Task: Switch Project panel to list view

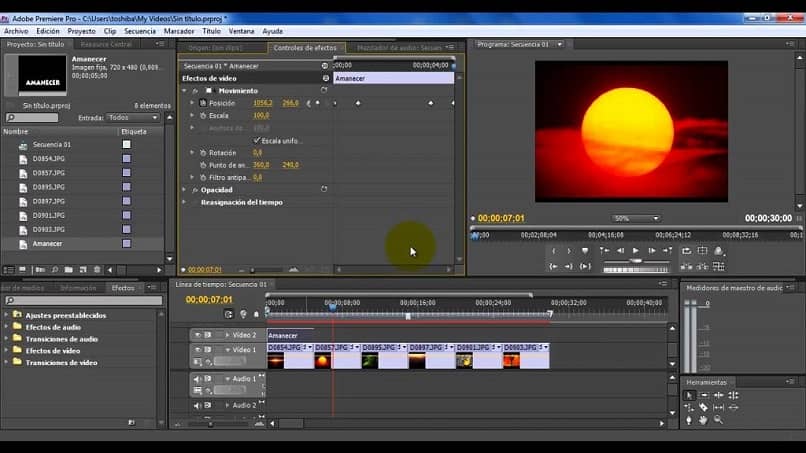Action: [x=9, y=269]
